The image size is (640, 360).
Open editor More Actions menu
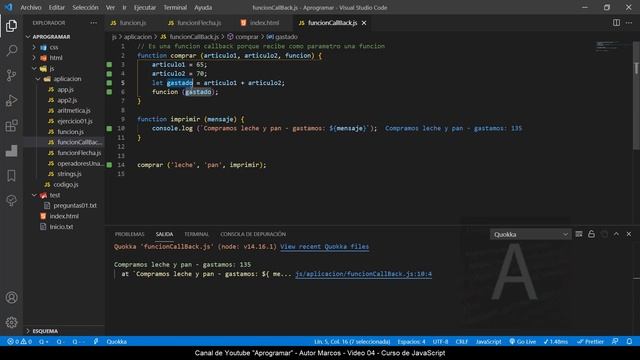click(x=629, y=23)
